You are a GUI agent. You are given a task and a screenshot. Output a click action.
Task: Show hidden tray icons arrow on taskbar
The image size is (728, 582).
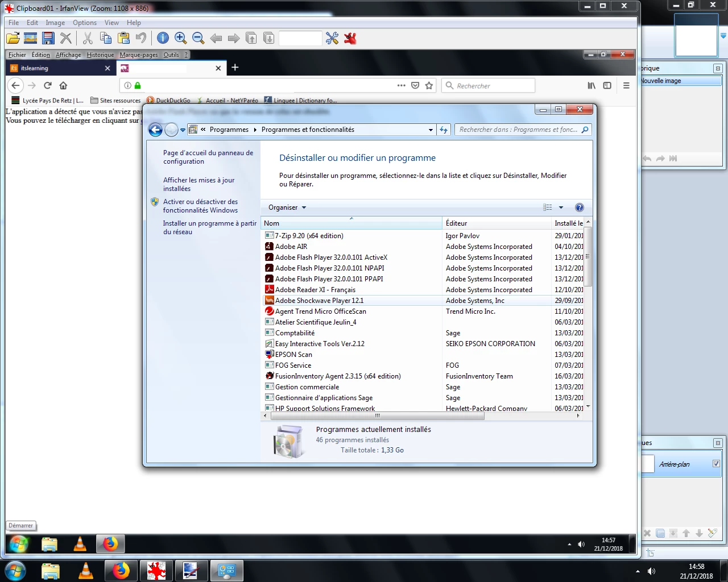(x=638, y=571)
